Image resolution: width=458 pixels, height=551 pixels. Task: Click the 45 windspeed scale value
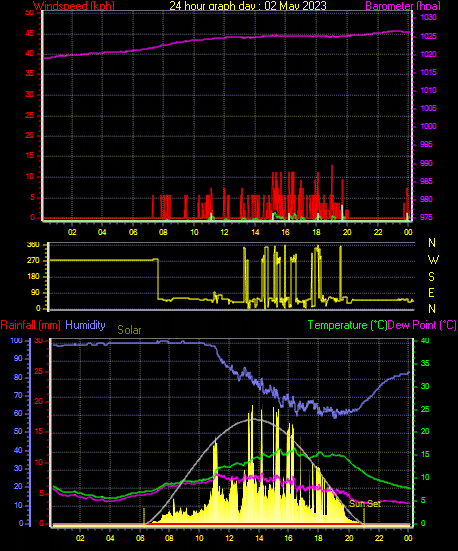[x=30, y=34]
